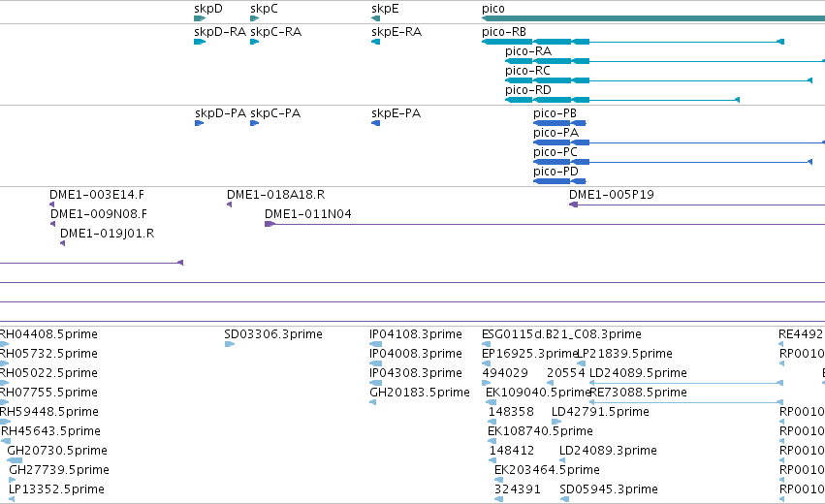Click the RH45643.5prime EST label

coord(50,431)
